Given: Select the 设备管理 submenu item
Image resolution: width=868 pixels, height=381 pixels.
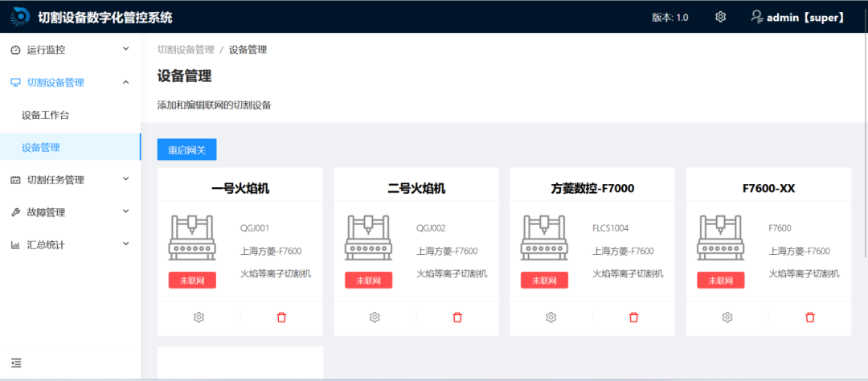Looking at the screenshot, I should click(x=70, y=147).
